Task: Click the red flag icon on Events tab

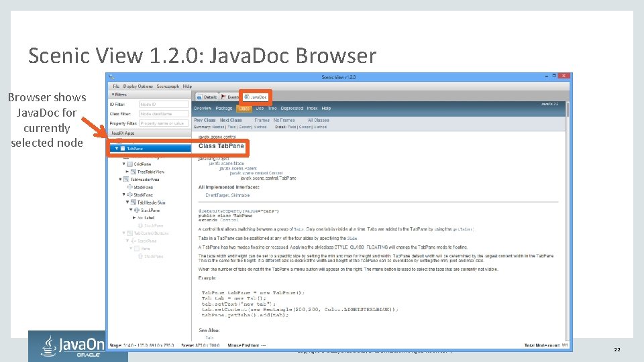Action: point(224,97)
